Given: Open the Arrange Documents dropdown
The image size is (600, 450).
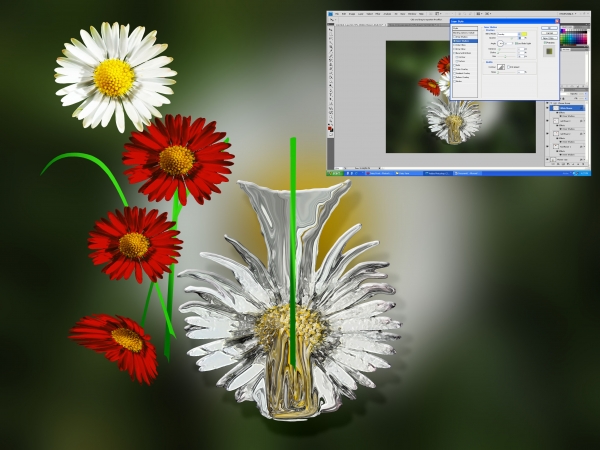Looking at the screenshot, I should click(x=479, y=14).
